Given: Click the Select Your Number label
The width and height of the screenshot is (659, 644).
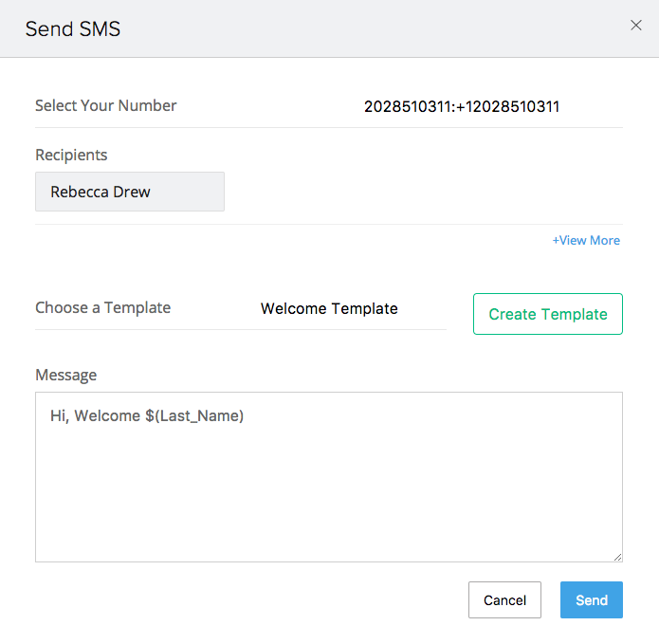Looking at the screenshot, I should (106, 105).
